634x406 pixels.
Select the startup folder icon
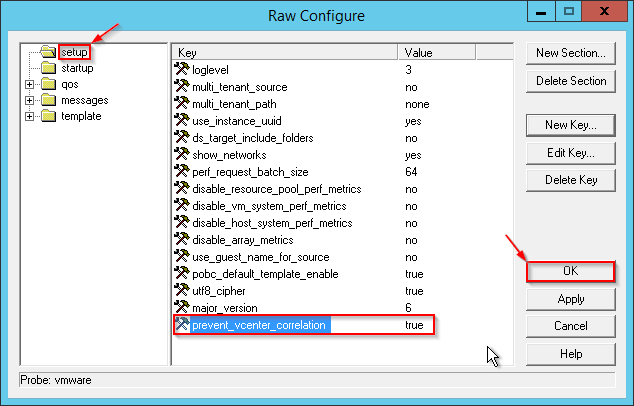pyautogui.click(x=48, y=68)
